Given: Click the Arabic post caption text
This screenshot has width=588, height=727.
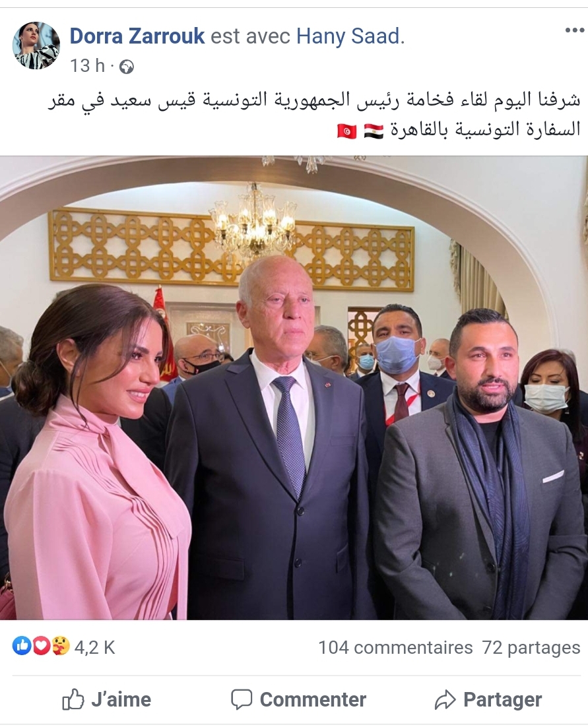Looking at the screenshot, I should coord(314,115).
